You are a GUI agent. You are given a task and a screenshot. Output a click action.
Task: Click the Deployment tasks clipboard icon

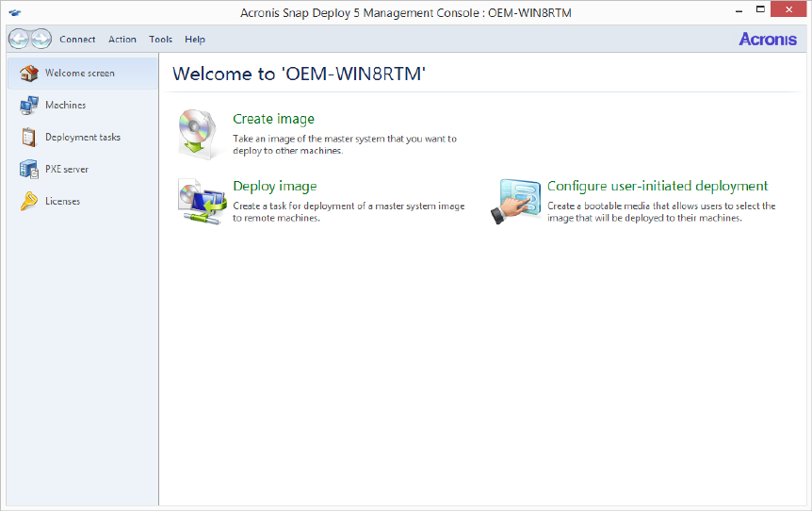pyautogui.click(x=29, y=138)
